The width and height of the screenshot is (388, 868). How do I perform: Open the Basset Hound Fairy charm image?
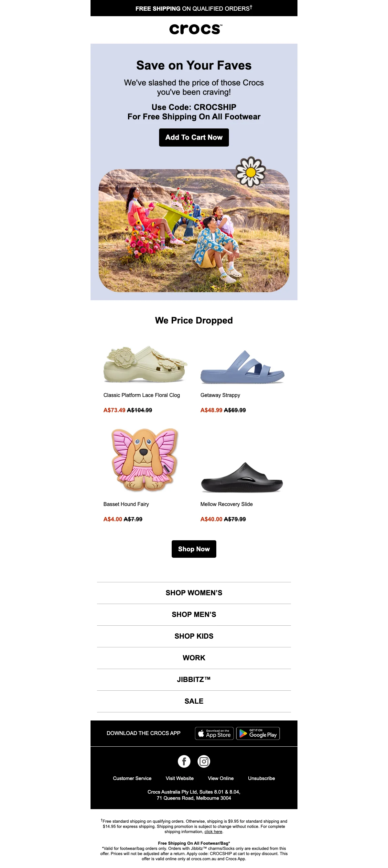pyautogui.click(x=145, y=460)
